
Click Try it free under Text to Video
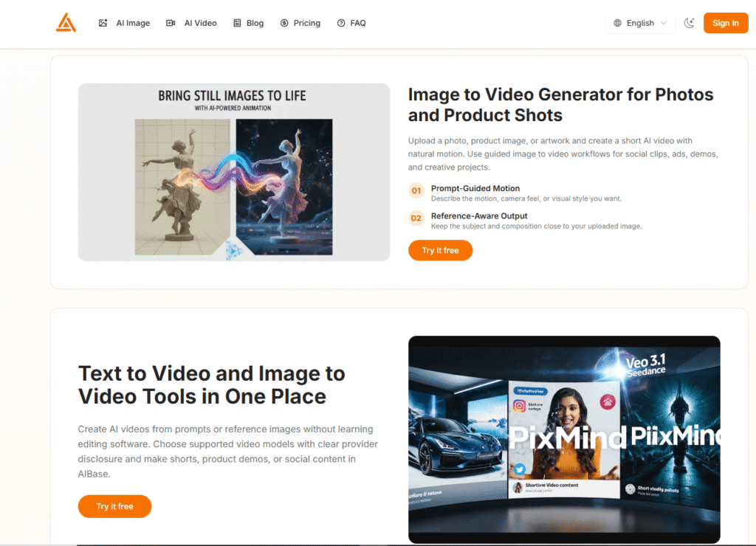(x=114, y=506)
